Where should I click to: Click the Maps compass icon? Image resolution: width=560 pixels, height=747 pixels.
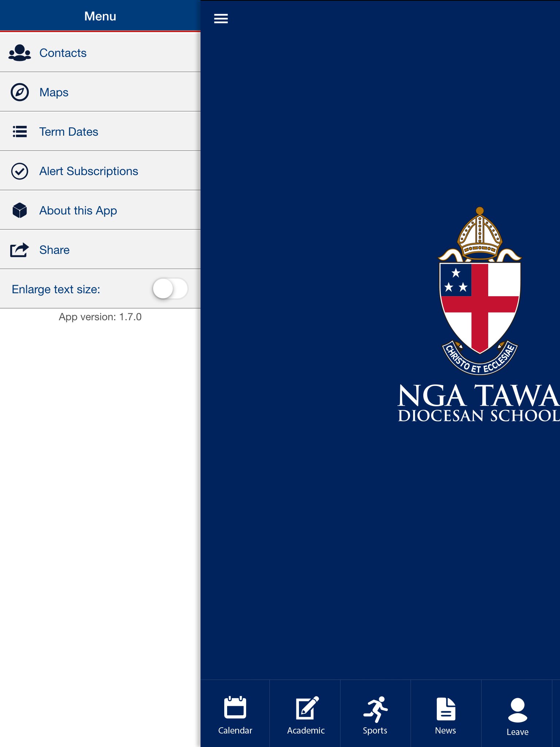click(20, 92)
